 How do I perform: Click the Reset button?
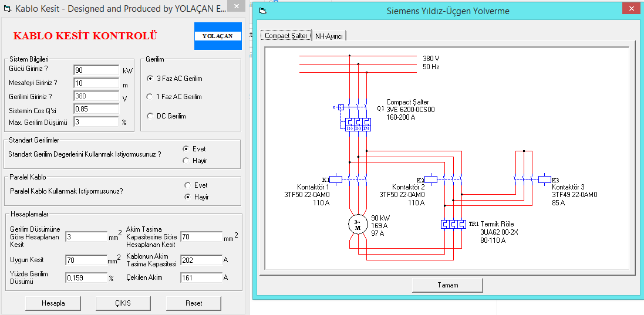(x=194, y=303)
